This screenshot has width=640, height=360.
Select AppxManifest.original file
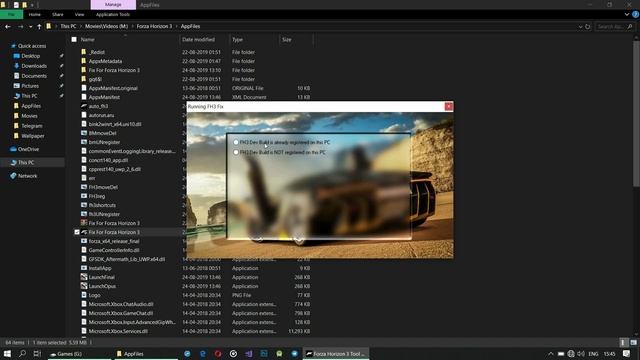pos(113,88)
